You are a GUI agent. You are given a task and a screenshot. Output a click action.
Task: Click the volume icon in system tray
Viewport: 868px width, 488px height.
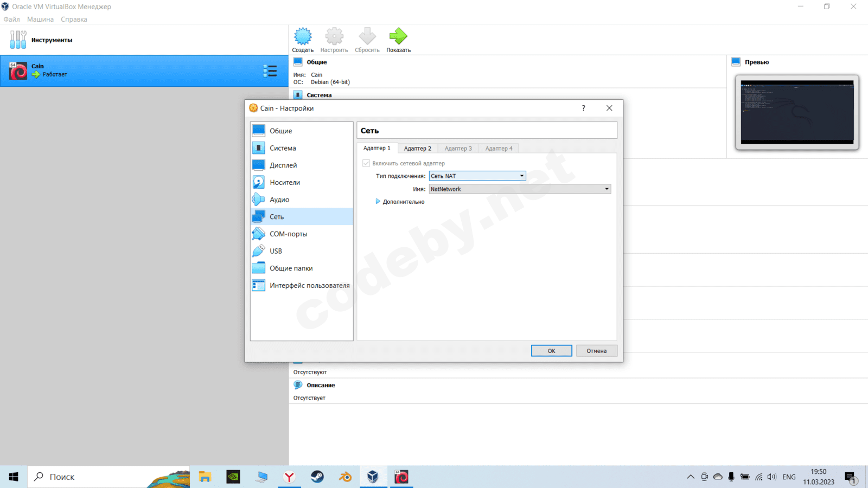771,477
